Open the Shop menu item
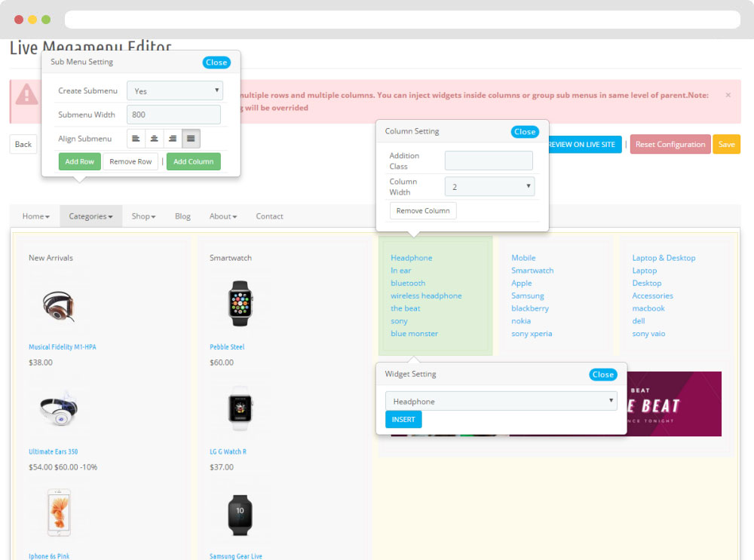Viewport: 754px width, 560px height. [x=143, y=216]
